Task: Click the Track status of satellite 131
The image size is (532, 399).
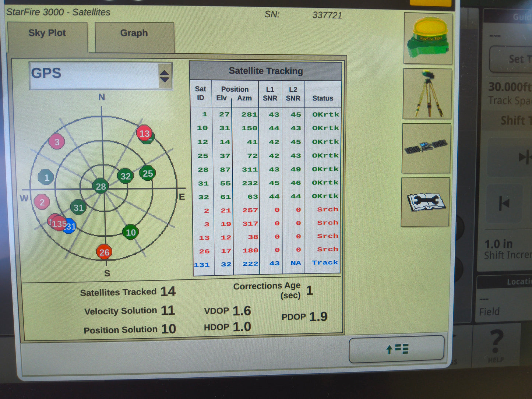Action: click(325, 262)
